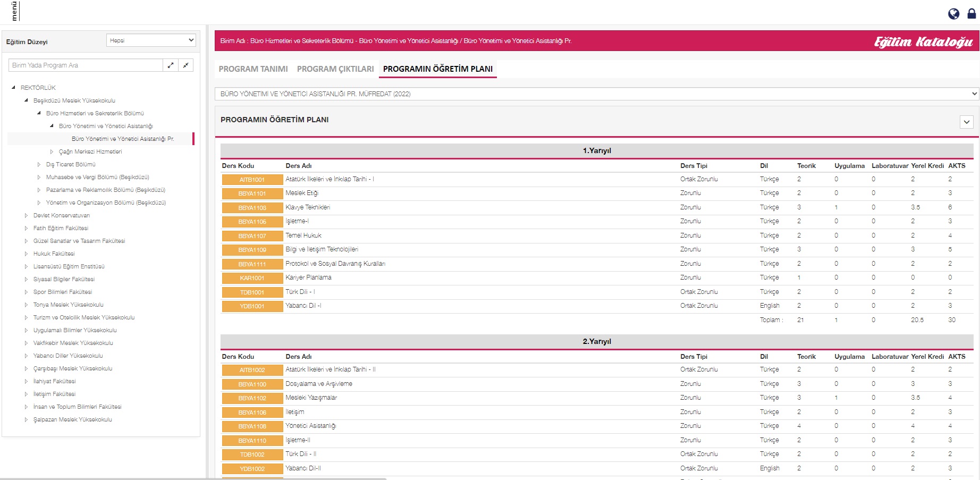Click the collapse all tree icon

[x=185, y=65]
